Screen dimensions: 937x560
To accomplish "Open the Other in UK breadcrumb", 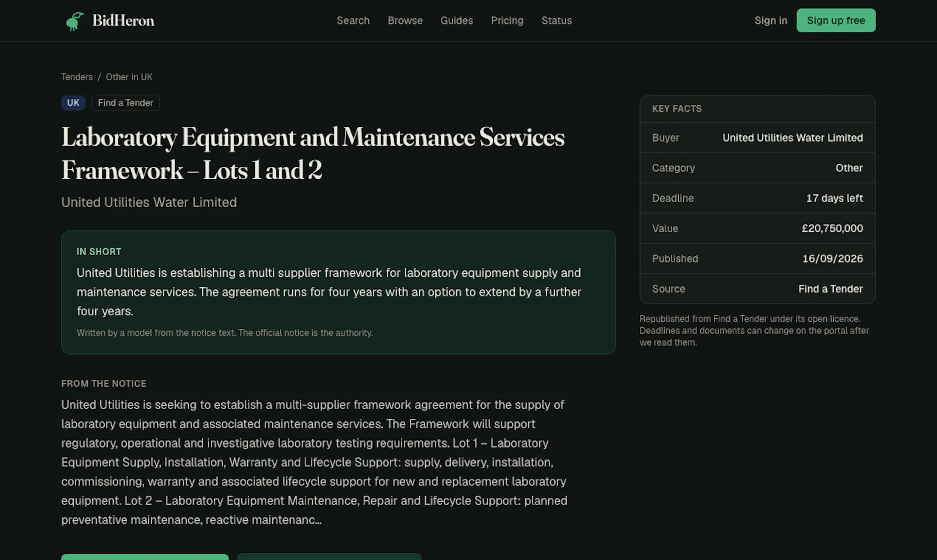I will click(129, 77).
